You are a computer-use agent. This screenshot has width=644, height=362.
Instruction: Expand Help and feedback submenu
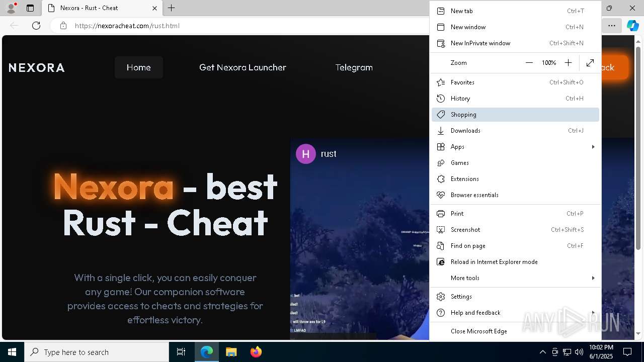click(x=515, y=313)
